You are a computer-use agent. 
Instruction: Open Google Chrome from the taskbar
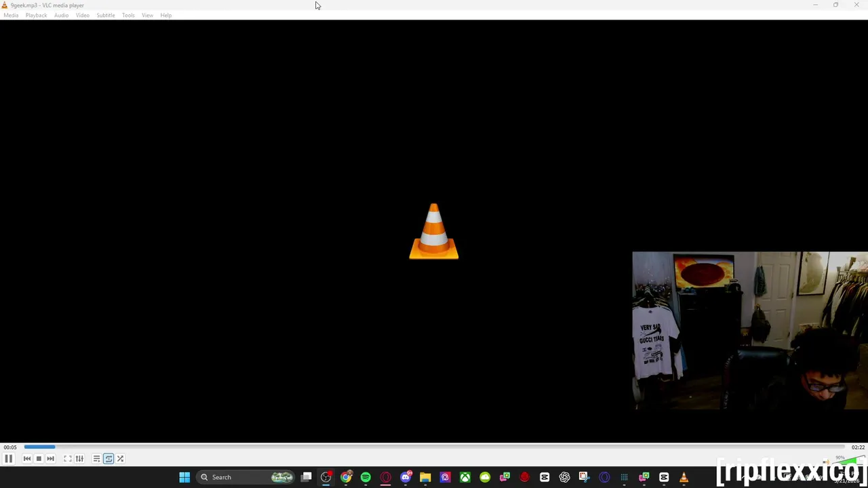click(346, 477)
